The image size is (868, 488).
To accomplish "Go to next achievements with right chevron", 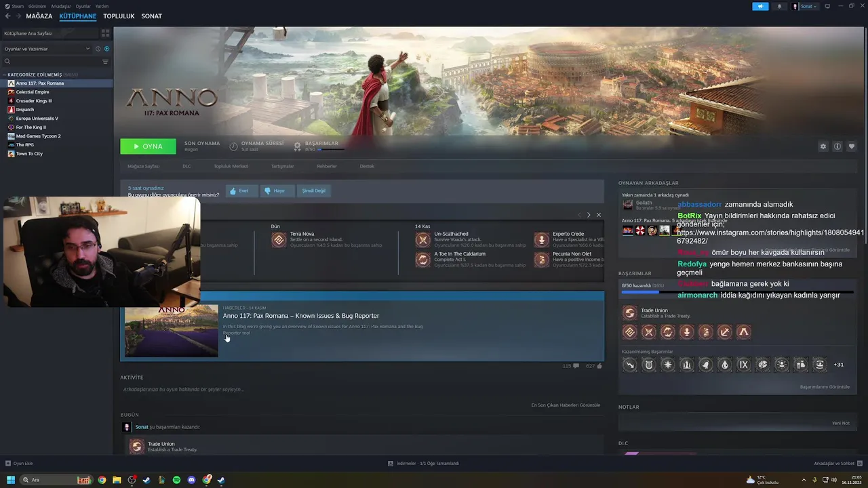I will click(589, 215).
